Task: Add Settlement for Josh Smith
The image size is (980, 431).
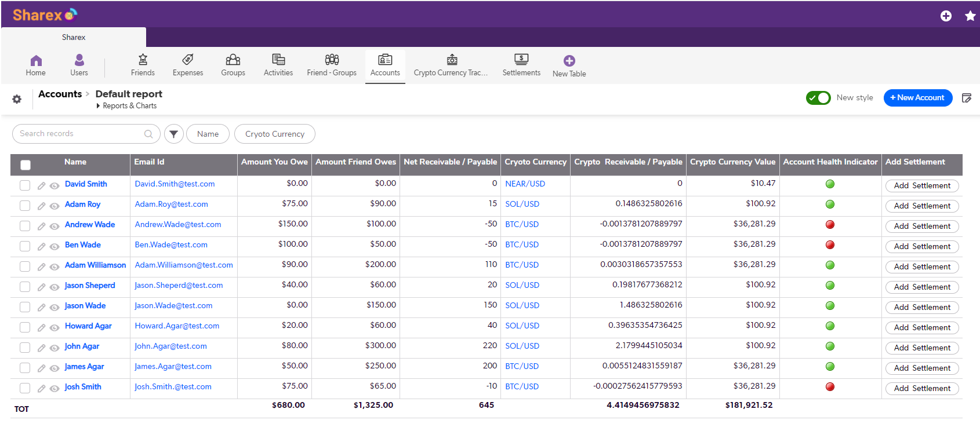Action: click(x=922, y=389)
